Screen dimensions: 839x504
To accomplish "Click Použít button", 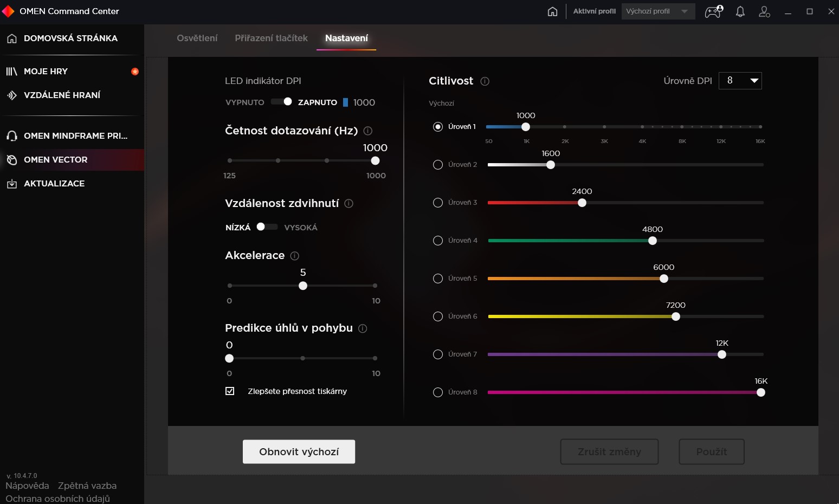I will [712, 452].
